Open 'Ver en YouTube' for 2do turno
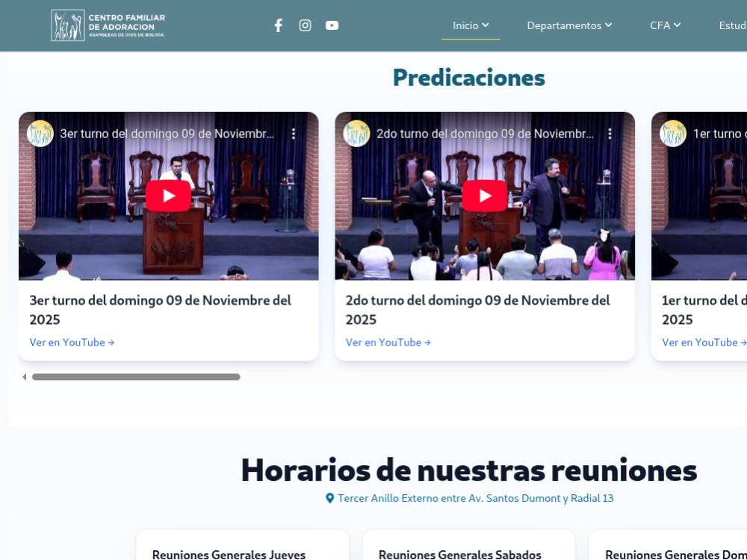The image size is (747, 560). pos(388,343)
